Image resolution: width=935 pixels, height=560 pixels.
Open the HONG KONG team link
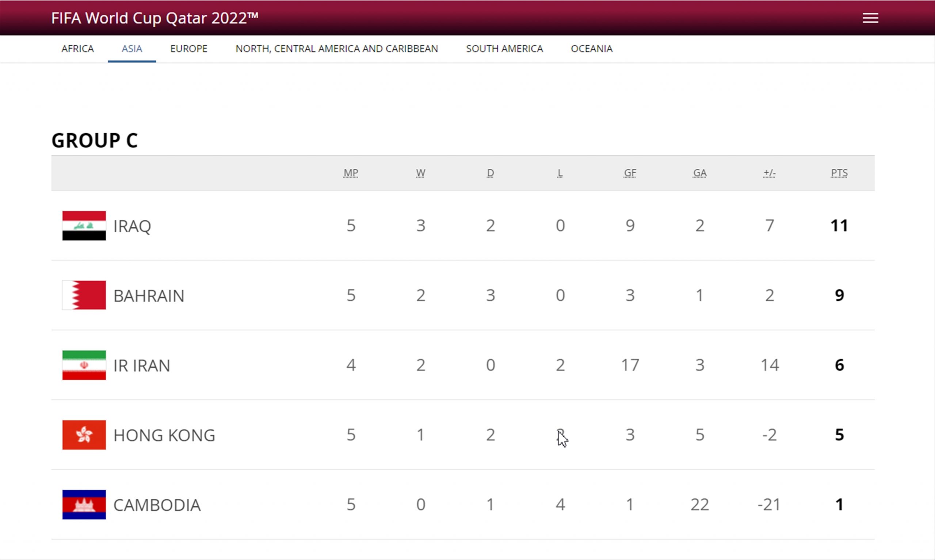[x=164, y=435]
